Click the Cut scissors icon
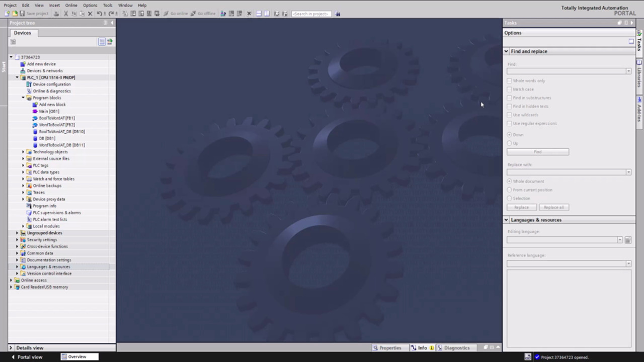This screenshot has width=644, height=362. 65,14
